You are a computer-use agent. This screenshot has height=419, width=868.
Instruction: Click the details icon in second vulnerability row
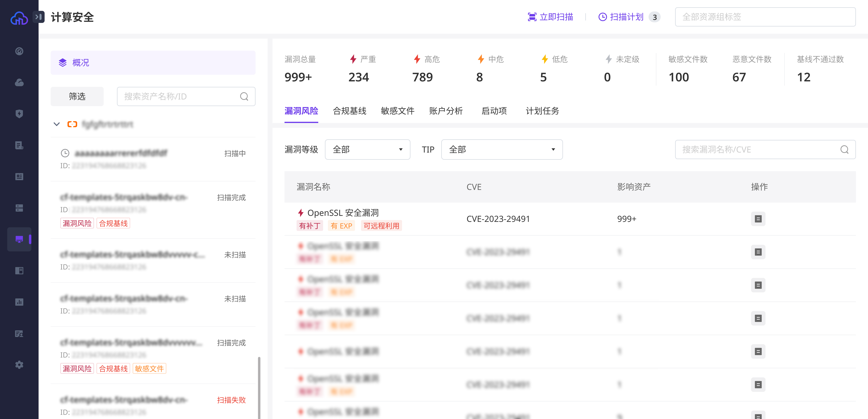click(758, 252)
